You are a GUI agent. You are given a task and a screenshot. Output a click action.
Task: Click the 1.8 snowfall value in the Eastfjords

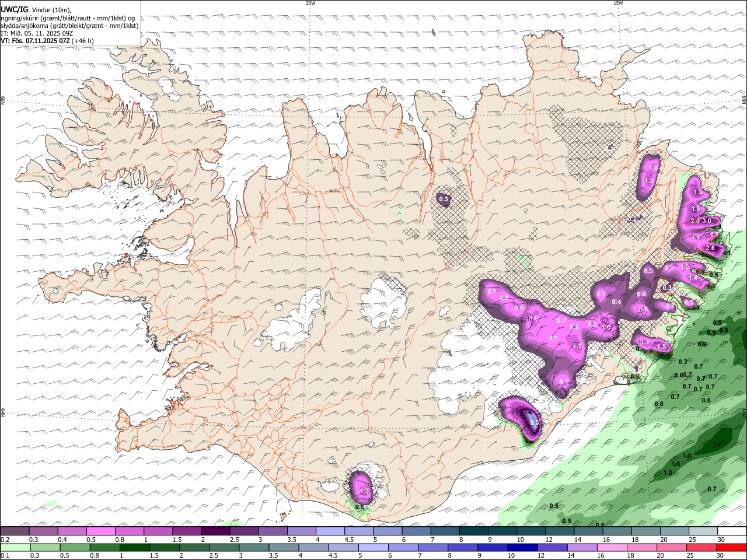(x=696, y=209)
